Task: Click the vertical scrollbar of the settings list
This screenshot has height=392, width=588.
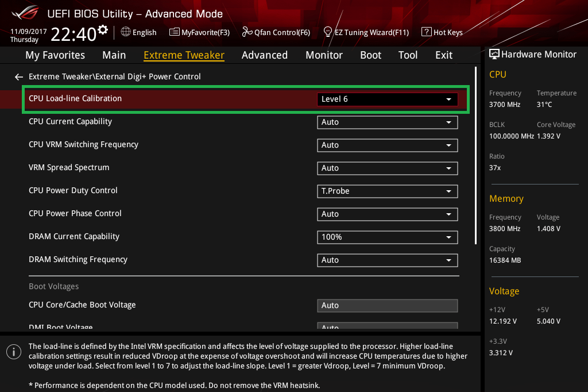Action: tap(475, 155)
